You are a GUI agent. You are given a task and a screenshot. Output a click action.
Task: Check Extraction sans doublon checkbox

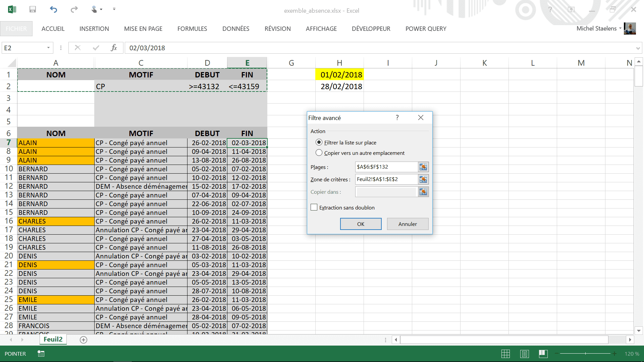[314, 207]
